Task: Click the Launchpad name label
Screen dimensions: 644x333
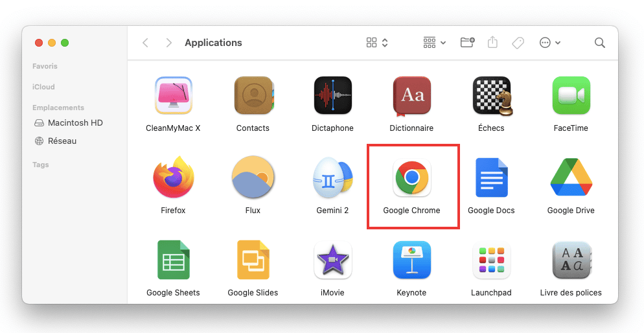Action: [491, 293]
